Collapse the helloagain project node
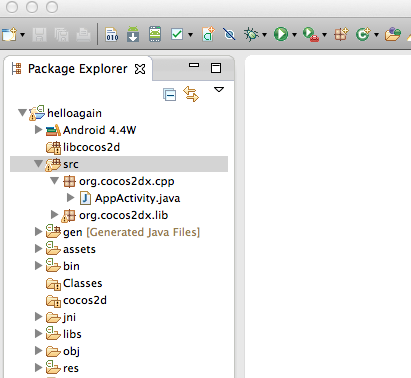This screenshot has height=378, width=411. click(22, 113)
